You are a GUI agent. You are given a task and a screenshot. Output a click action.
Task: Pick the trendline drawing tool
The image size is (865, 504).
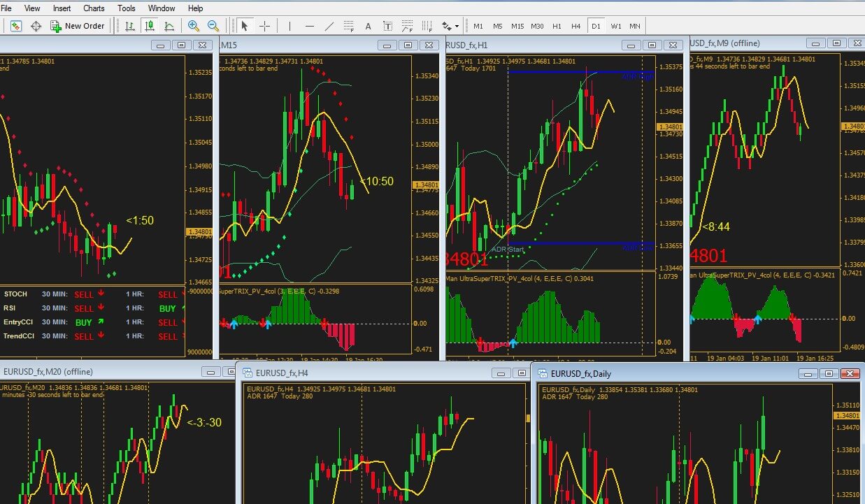point(329,26)
